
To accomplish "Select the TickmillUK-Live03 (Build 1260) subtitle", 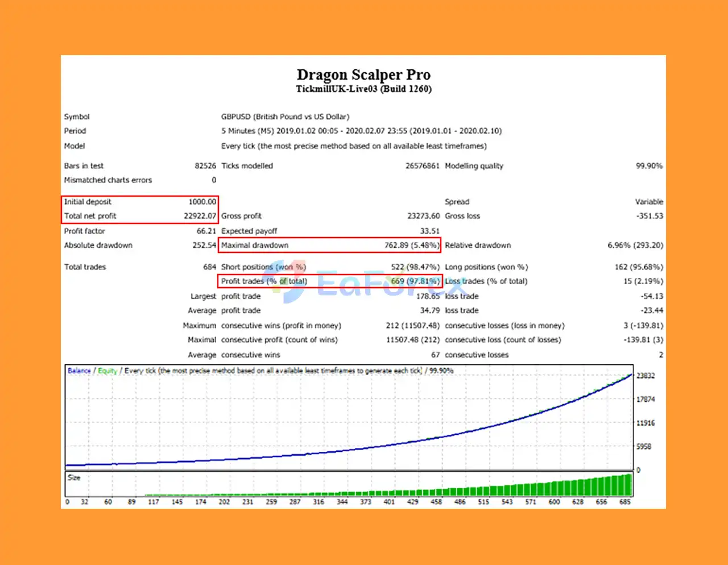I will point(363,89).
